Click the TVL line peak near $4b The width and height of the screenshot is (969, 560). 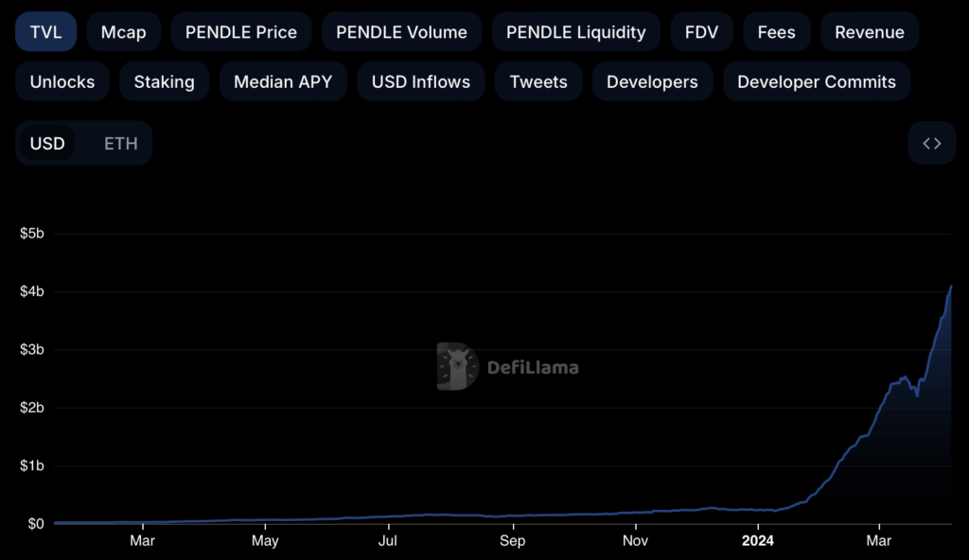tap(950, 287)
